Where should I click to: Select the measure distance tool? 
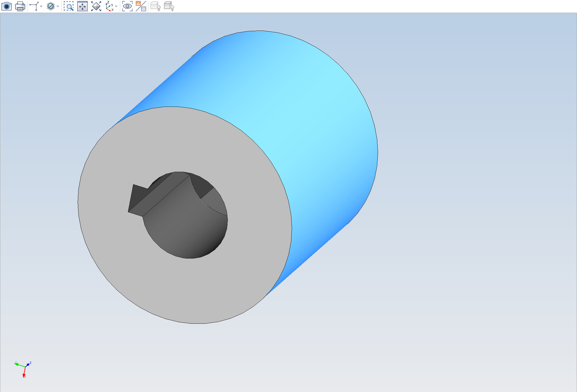pos(34,6)
